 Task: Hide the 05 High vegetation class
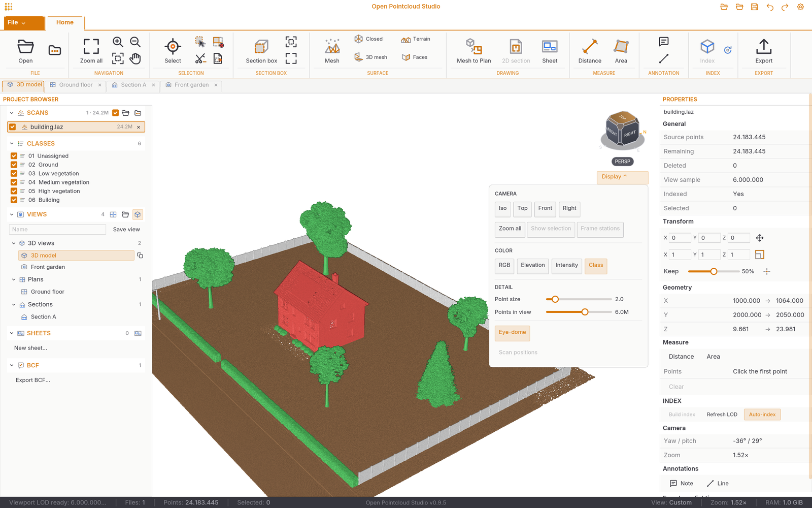pos(14,191)
